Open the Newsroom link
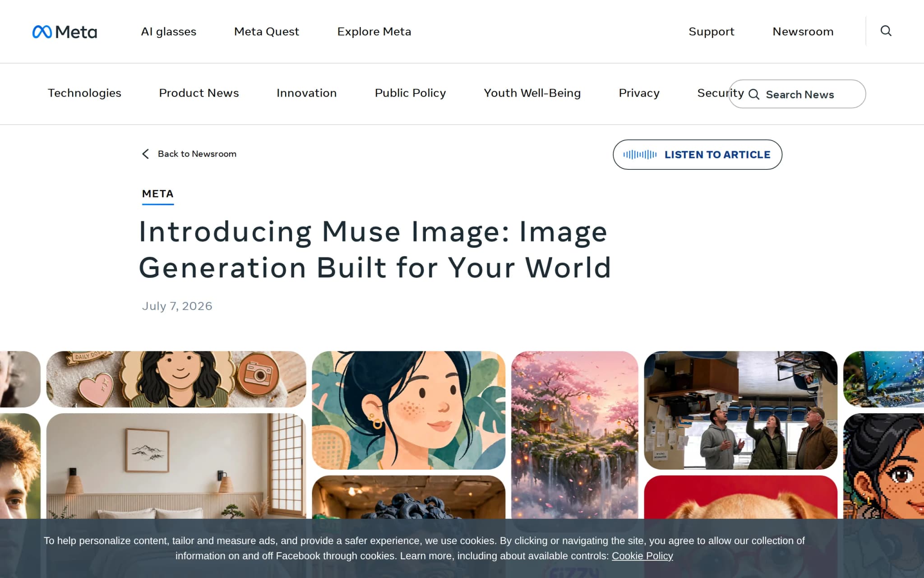 point(803,32)
